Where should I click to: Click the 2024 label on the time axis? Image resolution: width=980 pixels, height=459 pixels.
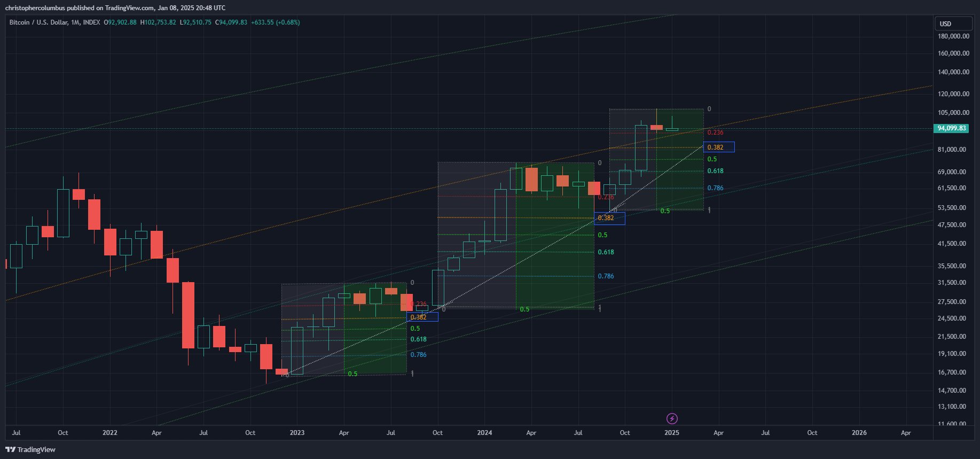tap(484, 432)
